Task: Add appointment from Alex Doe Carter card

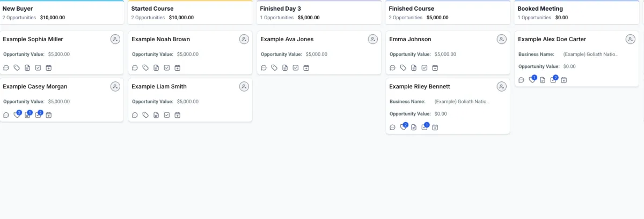Action: (564, 80)
